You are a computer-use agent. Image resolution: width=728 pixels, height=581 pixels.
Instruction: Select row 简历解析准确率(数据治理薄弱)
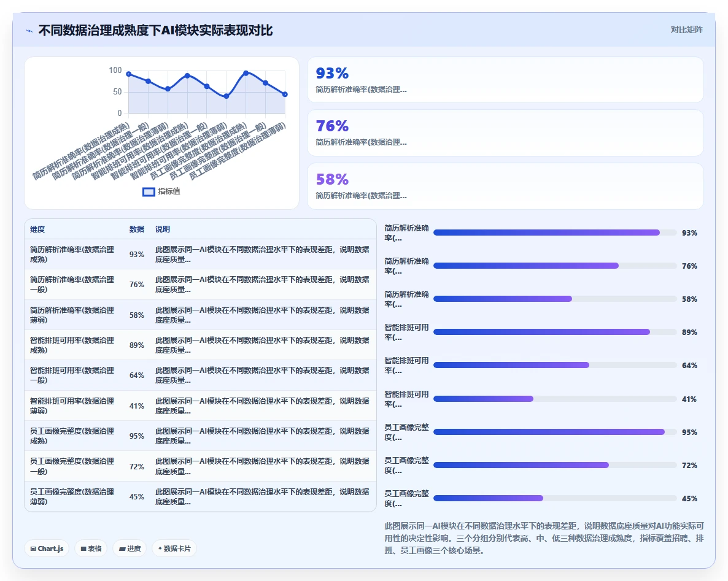[x=200, y=315]
